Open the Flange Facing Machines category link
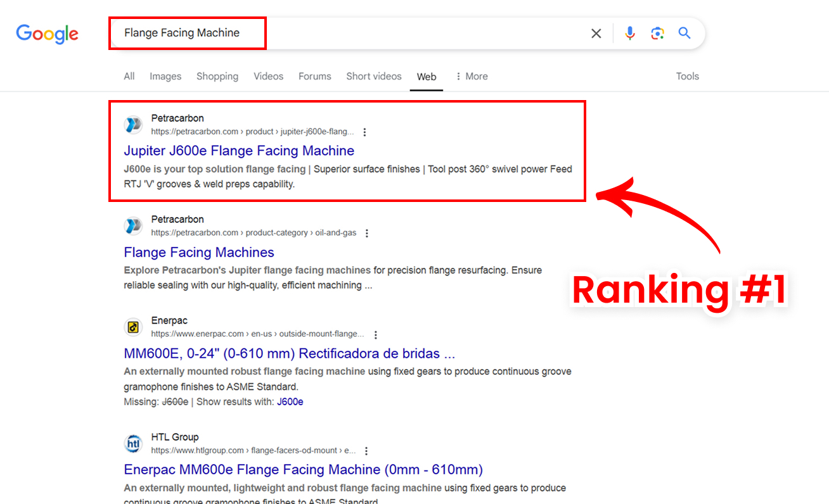The width and height of the screenshot is (829, 504). click(199, 253)
